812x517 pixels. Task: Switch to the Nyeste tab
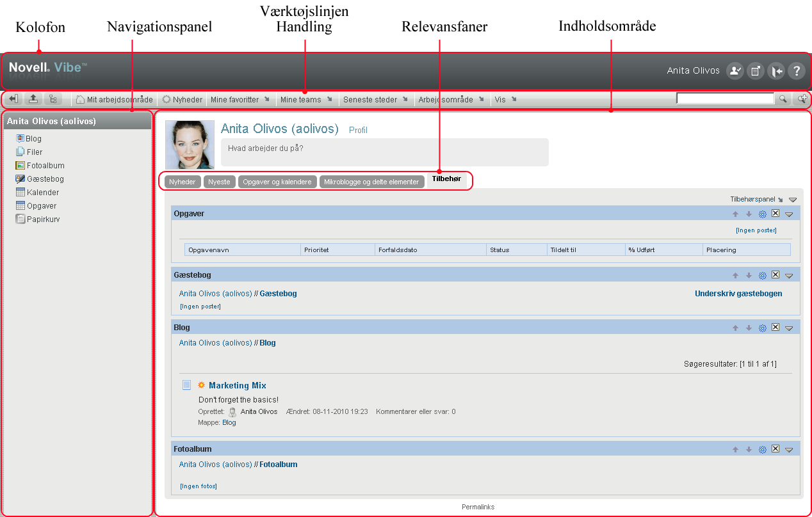[x=220, y=182]
